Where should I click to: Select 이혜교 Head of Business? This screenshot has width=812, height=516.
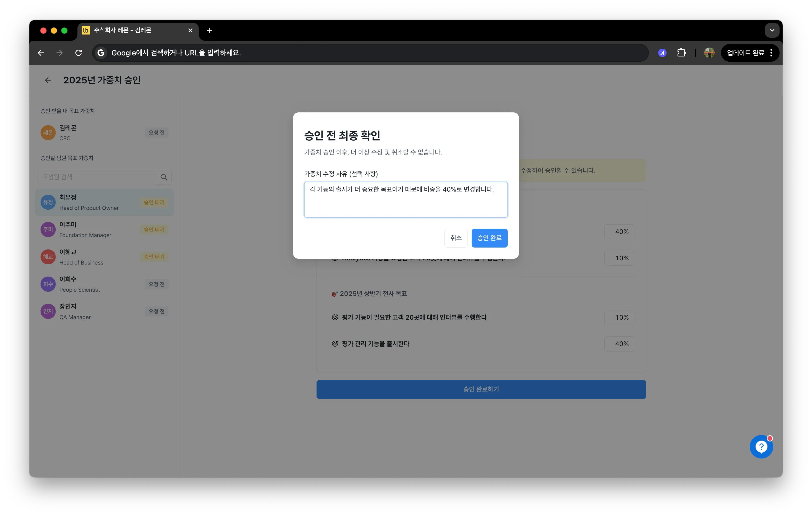104,257
